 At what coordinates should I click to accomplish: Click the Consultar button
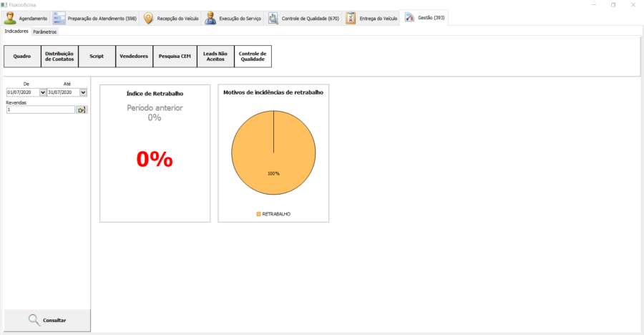47,320
